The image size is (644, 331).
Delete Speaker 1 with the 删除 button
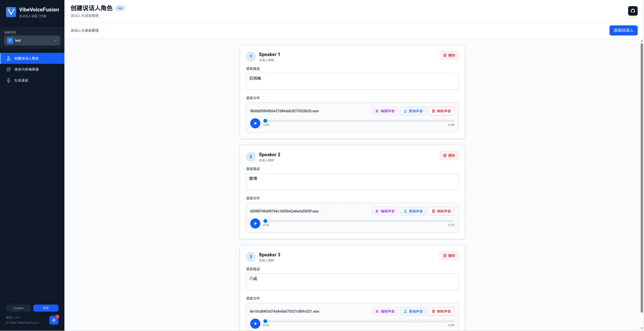449,55
